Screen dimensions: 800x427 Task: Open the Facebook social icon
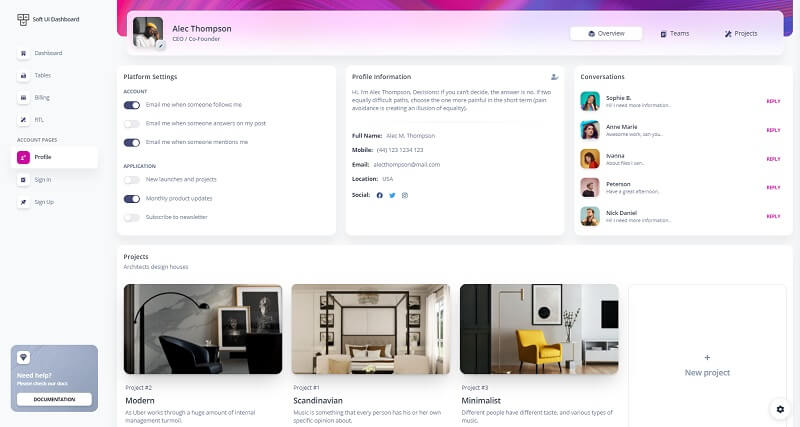[380, 195]
